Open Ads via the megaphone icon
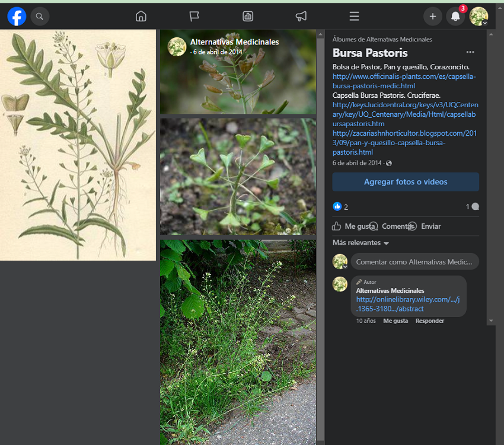Screen dimensions: 504x445 tap(301, 17)
